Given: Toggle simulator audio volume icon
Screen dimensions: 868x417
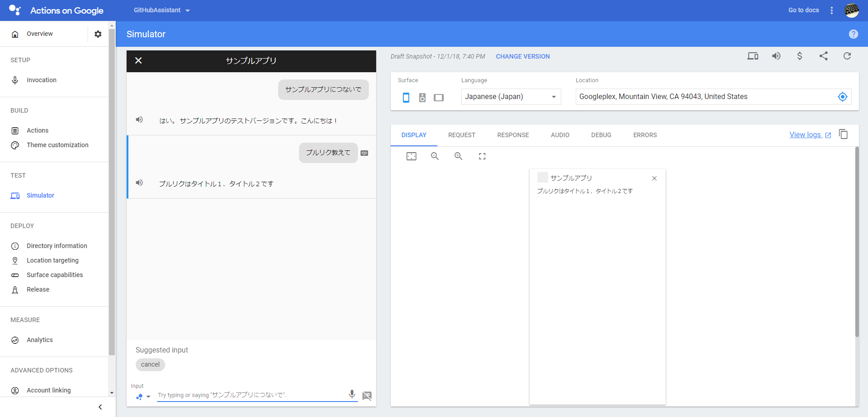Looking at the screenshot, I should 776,56.
